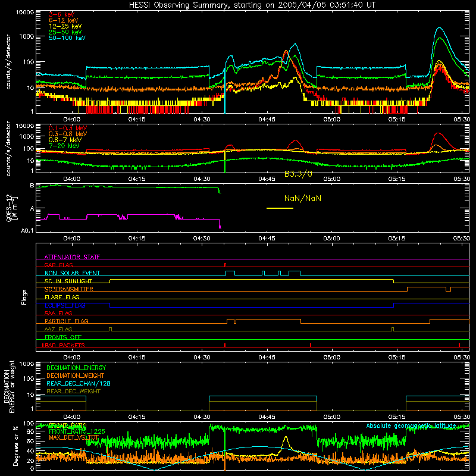Click the NaN/NaN annotation in GOES panel
Image resolution: width=476 pixels, height=476 pixels.
point(303,198)
